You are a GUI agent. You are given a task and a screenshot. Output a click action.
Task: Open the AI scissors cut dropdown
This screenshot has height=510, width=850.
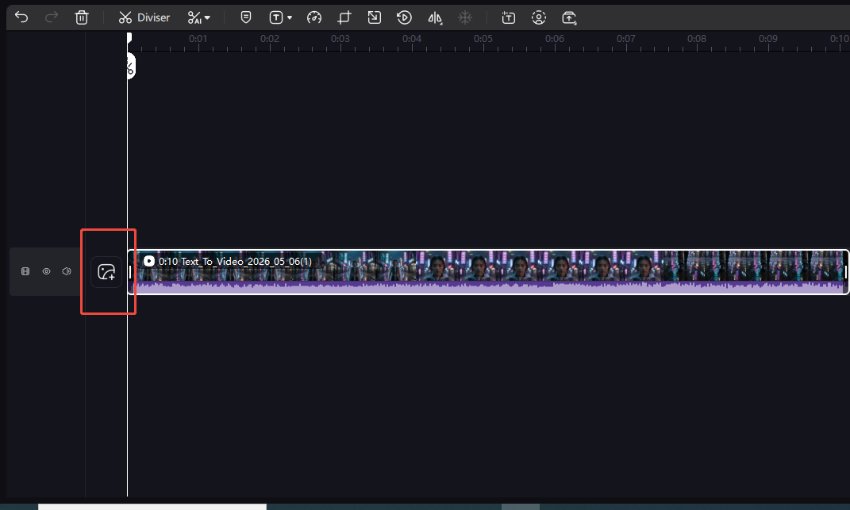198,18
